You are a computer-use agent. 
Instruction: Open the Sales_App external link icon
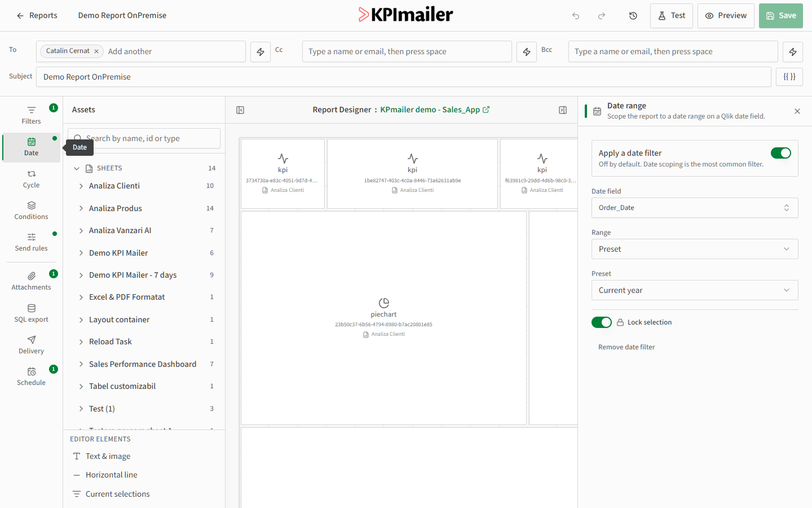486,110
